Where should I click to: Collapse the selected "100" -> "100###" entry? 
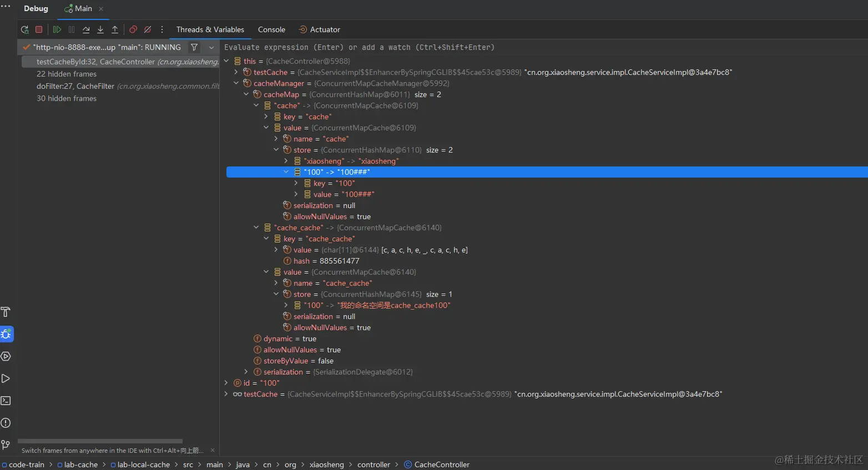(x=286, y=172)
